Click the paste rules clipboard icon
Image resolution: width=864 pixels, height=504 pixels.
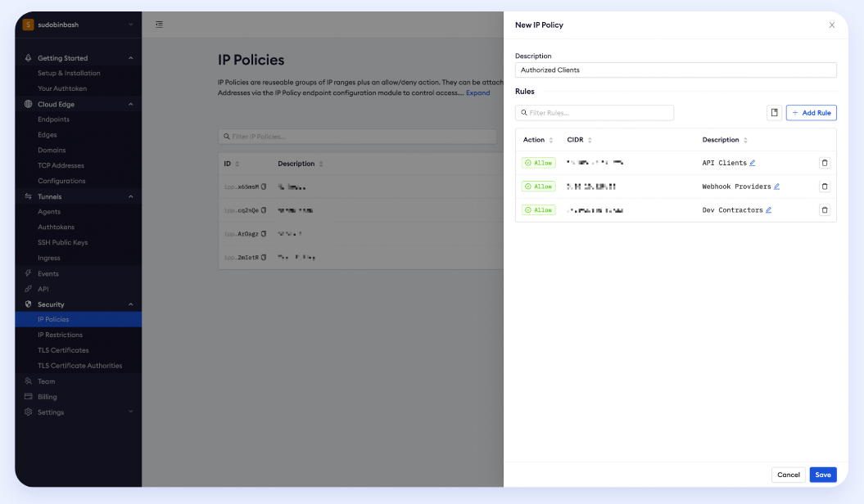pos(774,113)
